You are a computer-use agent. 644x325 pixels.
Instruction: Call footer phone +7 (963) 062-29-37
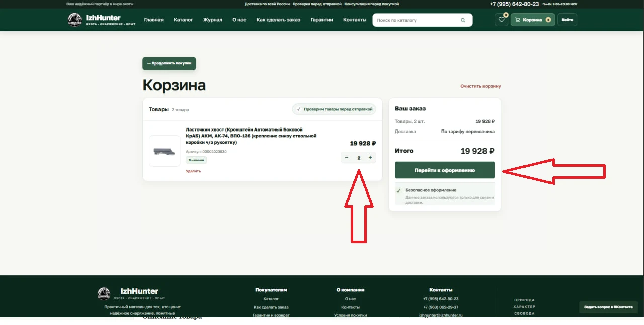[x=441, y=307]
